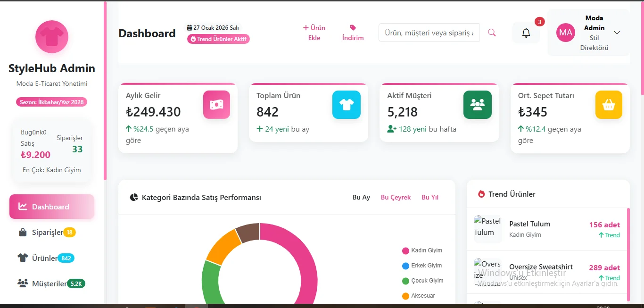Expand the Moda Admin profile chevron

[617, 33]
